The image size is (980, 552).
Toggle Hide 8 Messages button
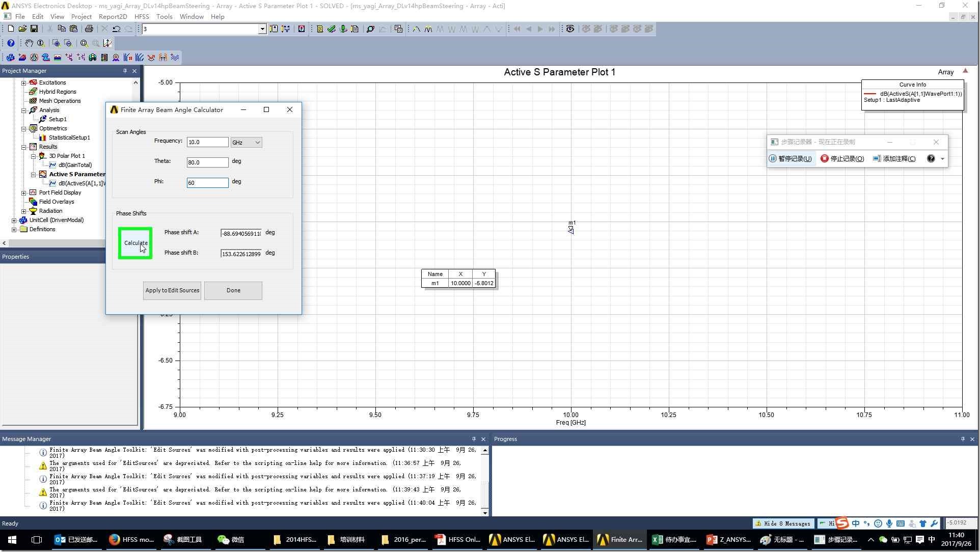[783, 523]
